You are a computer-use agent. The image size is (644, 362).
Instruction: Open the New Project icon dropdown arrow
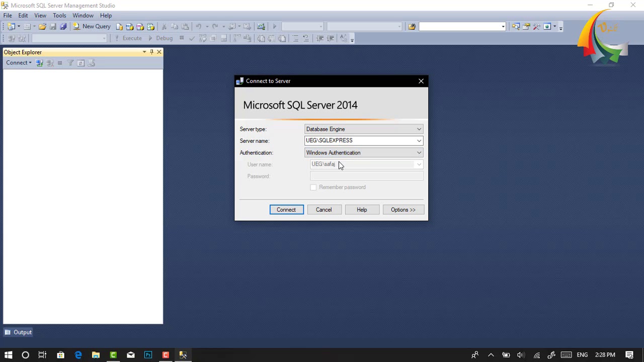pyautogui.click(x=19, y=27)
